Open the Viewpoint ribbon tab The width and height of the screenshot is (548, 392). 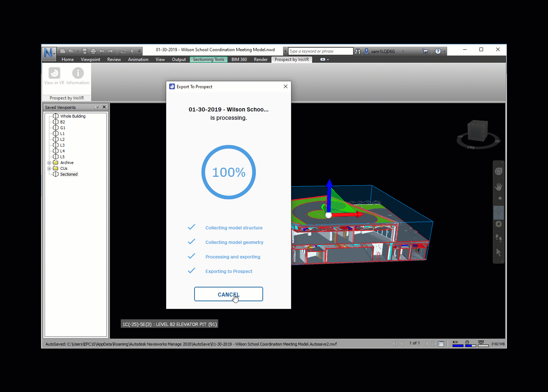click(90, 60)
